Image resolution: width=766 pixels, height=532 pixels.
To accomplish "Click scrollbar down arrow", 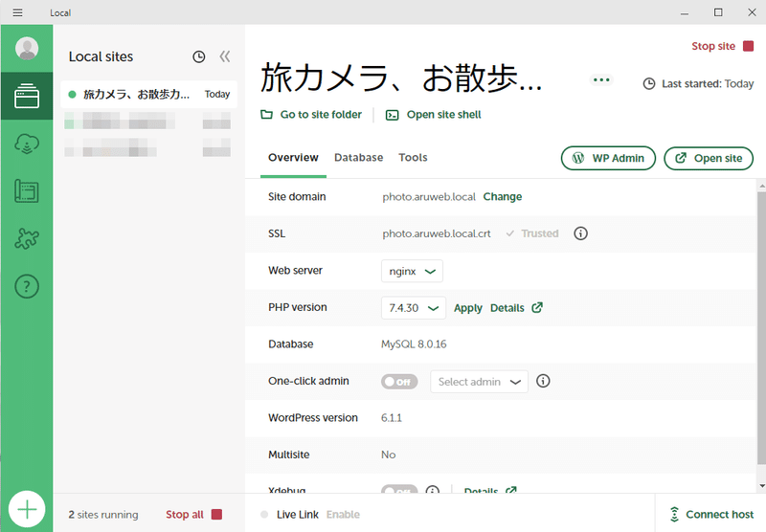I will pyautogui.click(x=761, y=486).
